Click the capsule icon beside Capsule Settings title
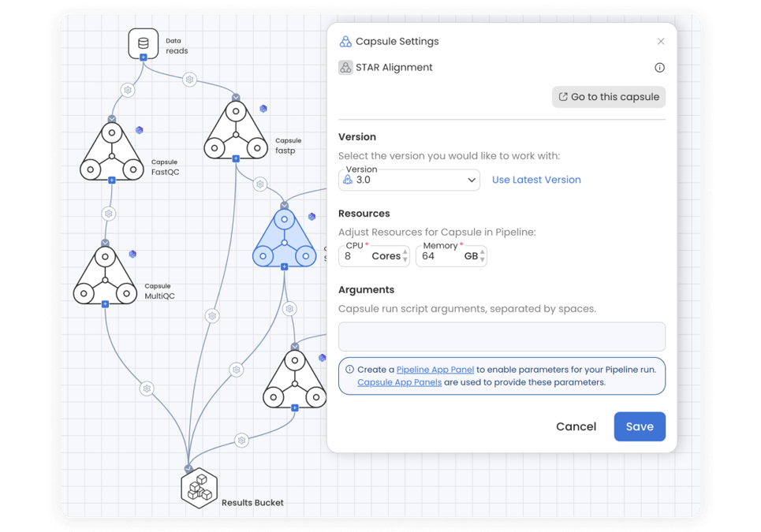The image size is (761, 532). coord(345,41)
